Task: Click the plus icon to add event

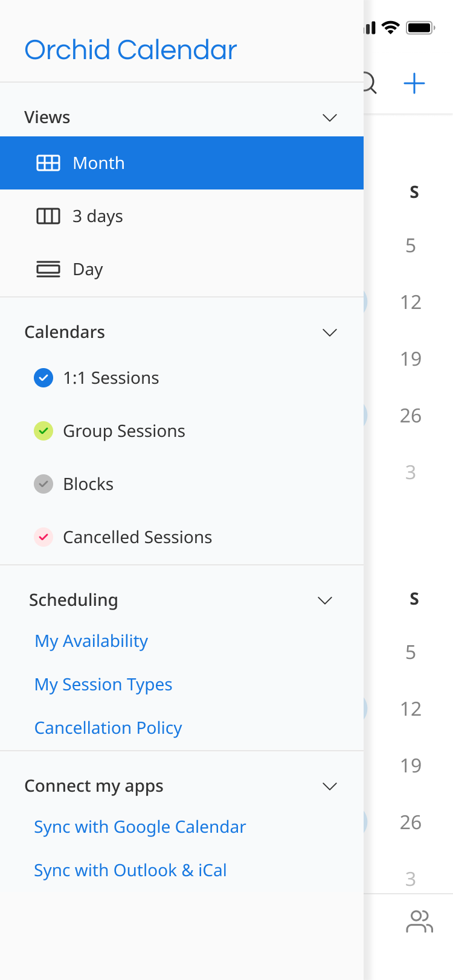Action: 414,83
